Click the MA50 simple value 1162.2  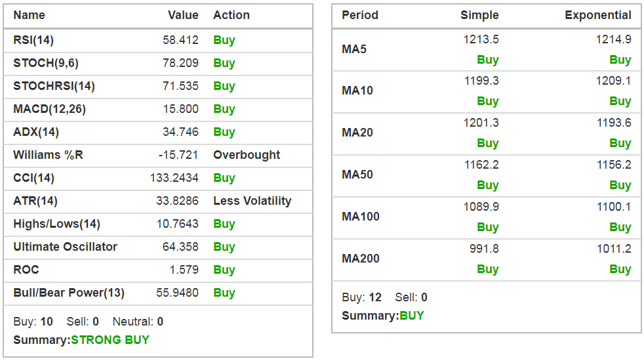(x=481, y=165)
